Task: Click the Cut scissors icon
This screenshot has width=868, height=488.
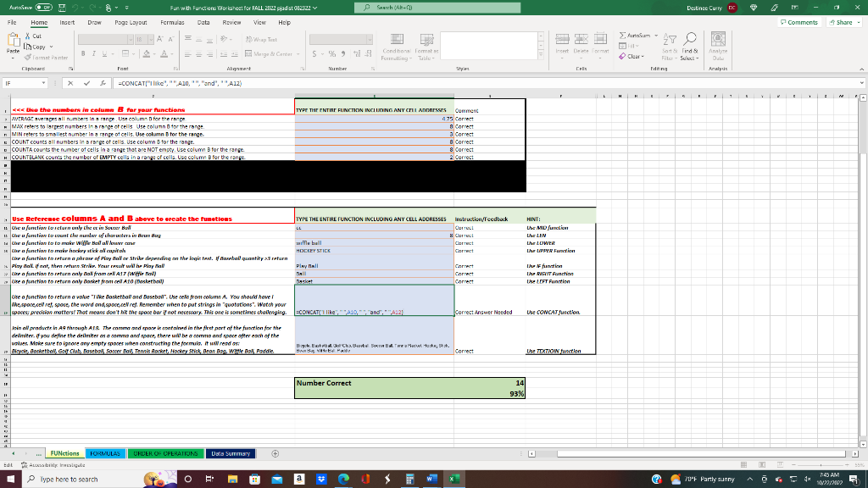Action: [29, 36]
